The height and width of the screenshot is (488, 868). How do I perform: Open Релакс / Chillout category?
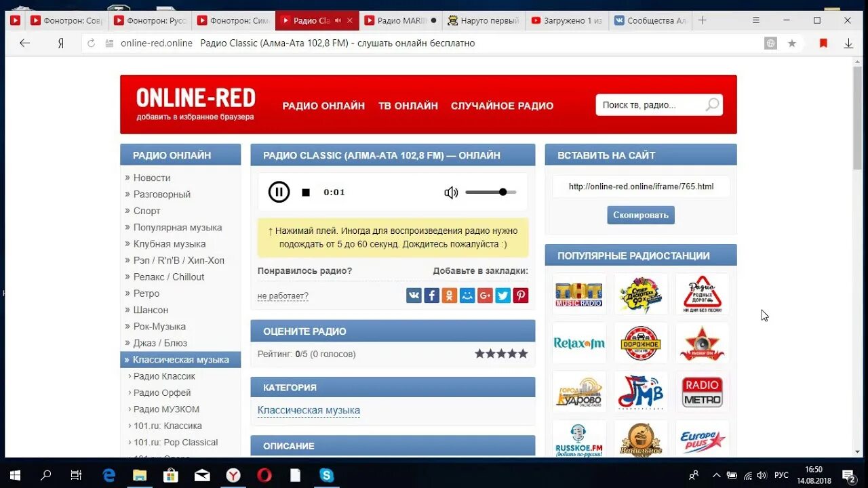click(x=169, y=277)
